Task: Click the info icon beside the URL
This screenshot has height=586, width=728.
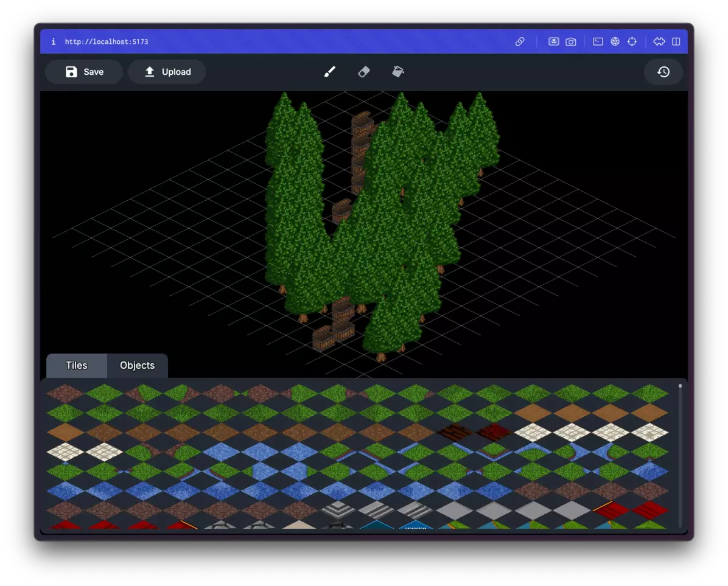Action: [x=53, y=41]
